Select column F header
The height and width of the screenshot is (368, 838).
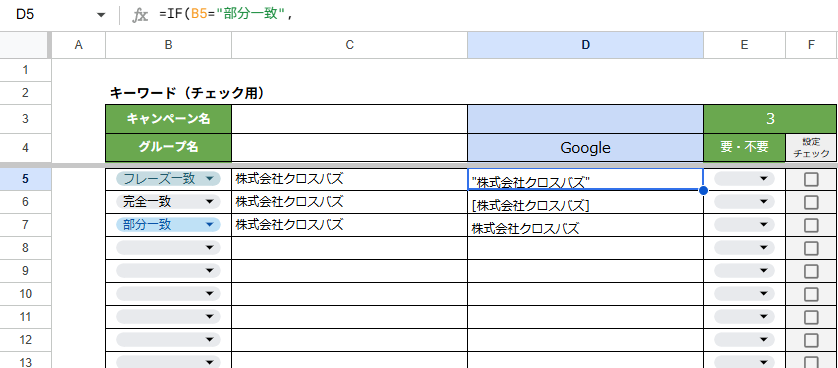click(811, 45)
